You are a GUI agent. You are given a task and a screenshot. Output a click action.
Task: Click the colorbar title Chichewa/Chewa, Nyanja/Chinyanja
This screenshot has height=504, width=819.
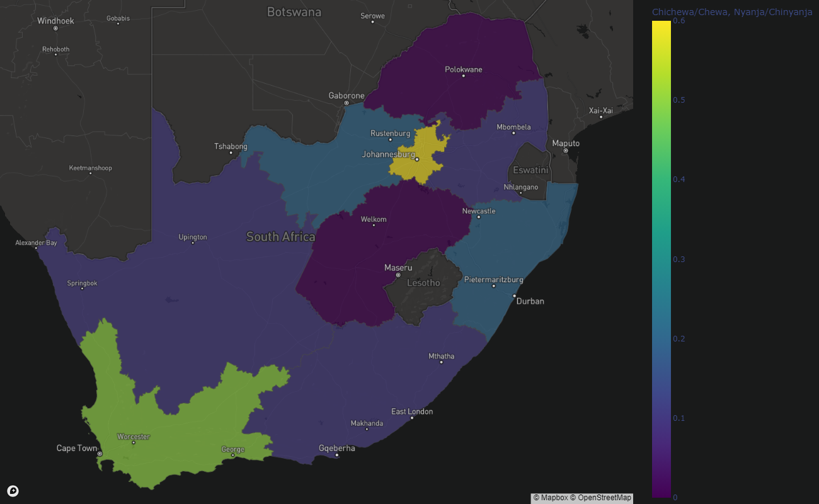tap(732, 12)
